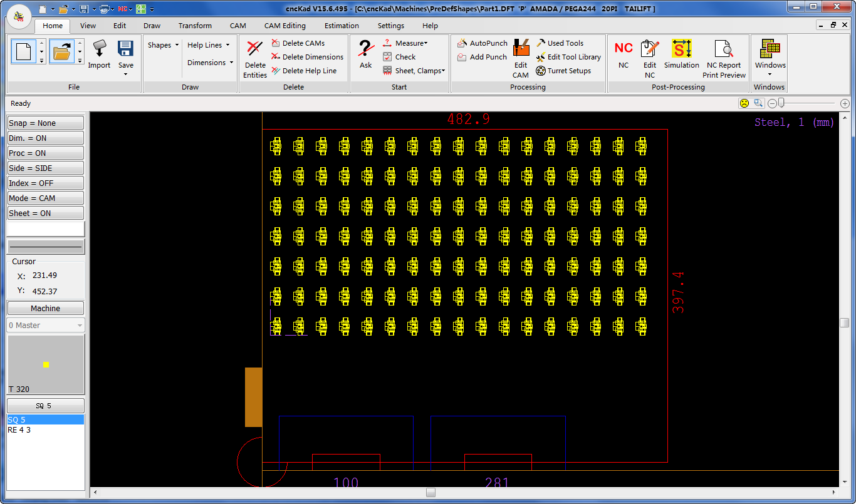Click the Ask question mark icon
856x504 pixels.
pyautogui.click(x=366, y=54)
